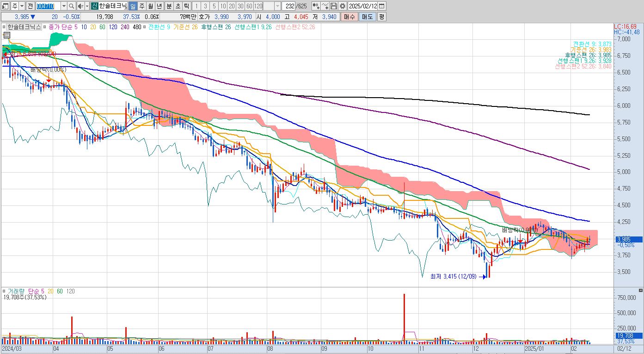Click the current price tag 3,985 on axis
The width and height of the screenshot is (644, 354).
coord(628,240)
